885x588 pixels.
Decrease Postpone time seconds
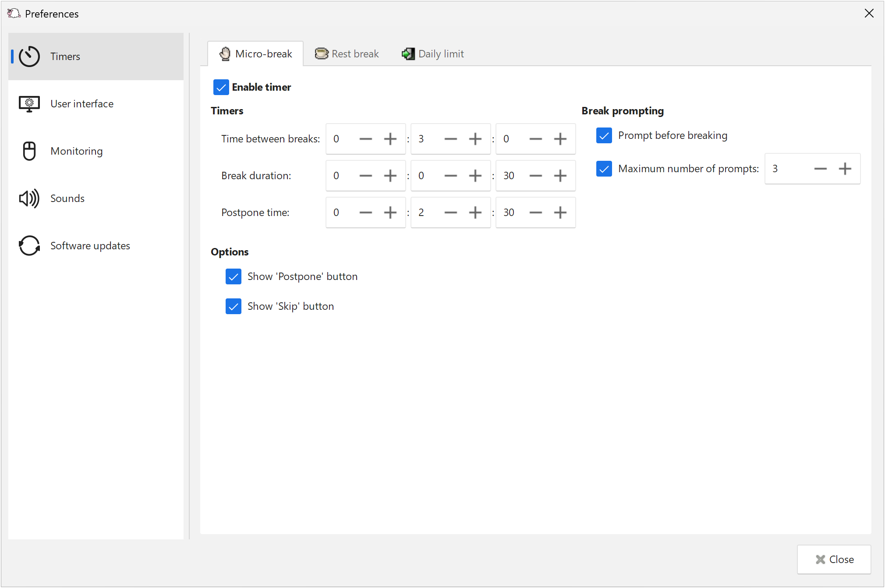coord(536,213)
